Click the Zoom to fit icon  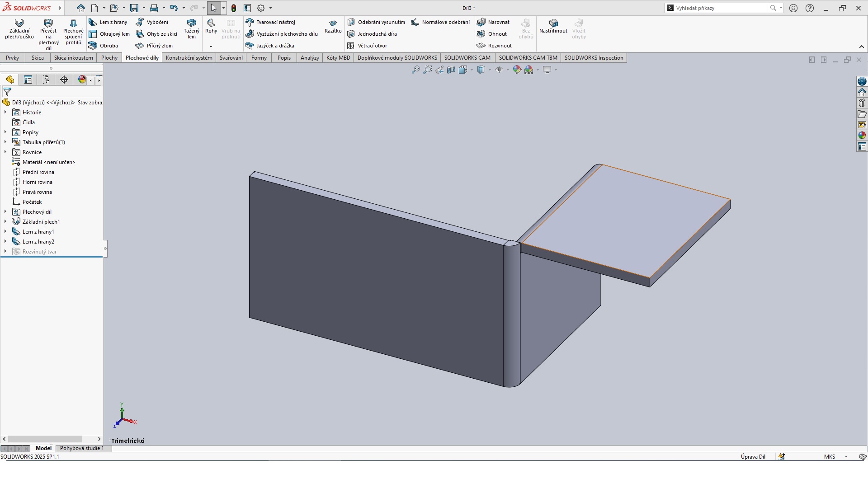tap(415, 70)
